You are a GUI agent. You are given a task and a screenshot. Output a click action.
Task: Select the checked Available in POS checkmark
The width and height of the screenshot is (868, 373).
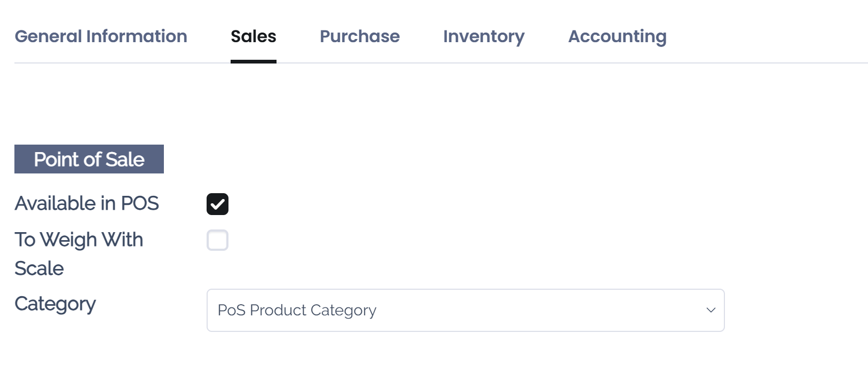[217, 203]
